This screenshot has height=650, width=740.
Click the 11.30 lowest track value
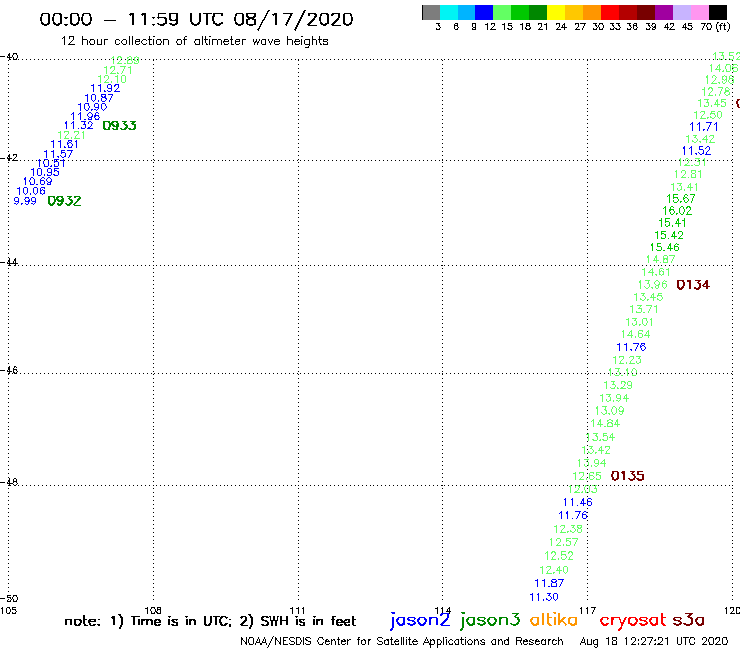click(x=544, y=597)
